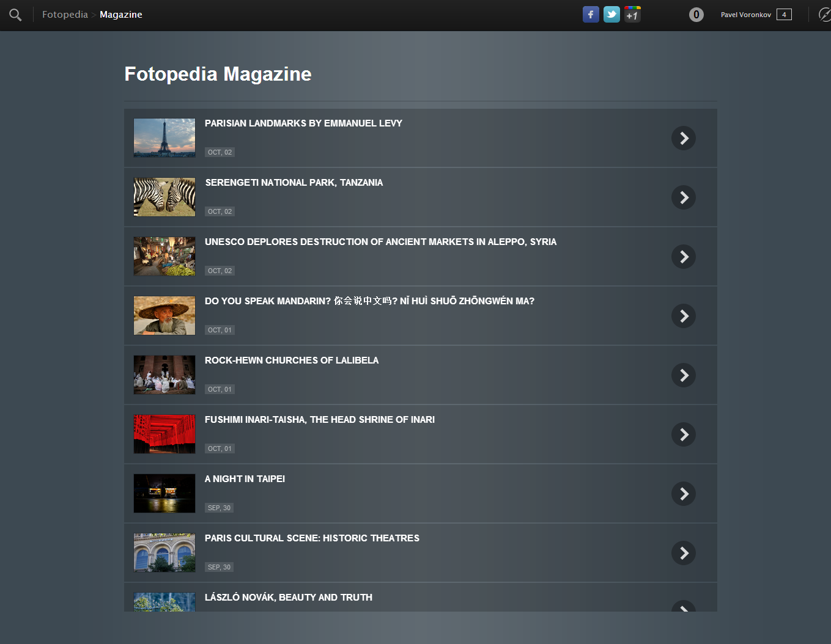Open arrow for Fushimi Inari-Taisha article
Image resolution: width=831 pixels, height=644 pixels.
tap(684, 434)
